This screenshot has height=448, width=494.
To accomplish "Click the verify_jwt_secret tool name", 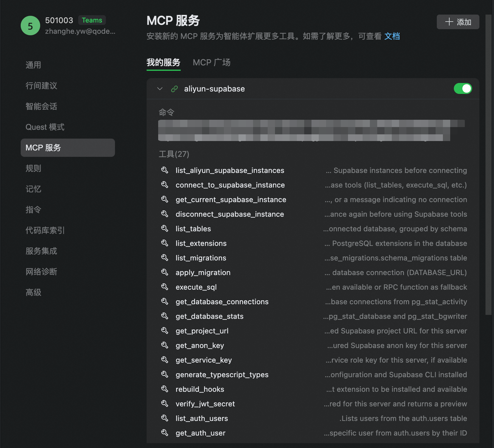I will click(205, 404).
